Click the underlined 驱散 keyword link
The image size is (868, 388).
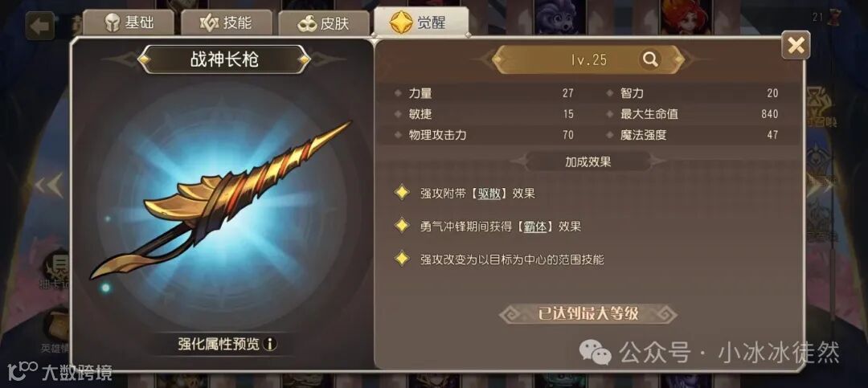pos(492,193)
